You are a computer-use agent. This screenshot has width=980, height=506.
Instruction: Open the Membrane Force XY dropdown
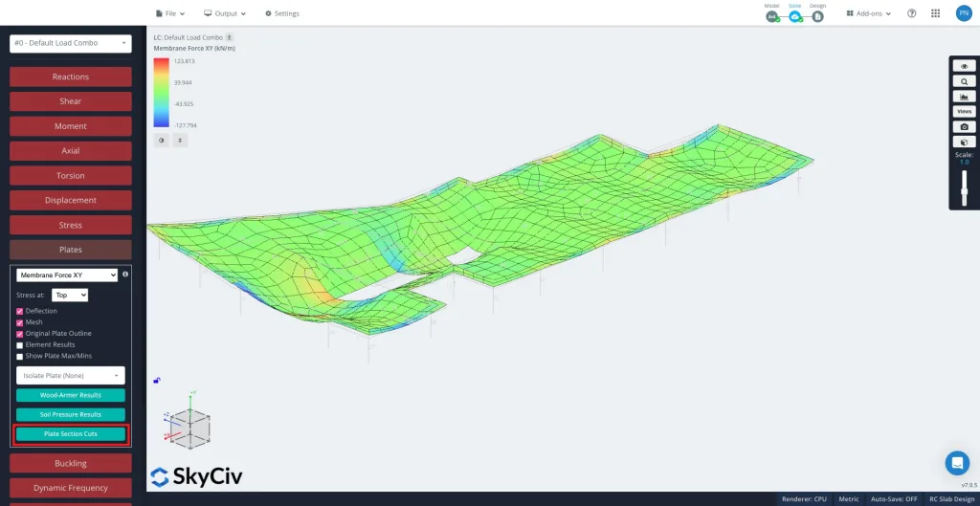[67, 275]
